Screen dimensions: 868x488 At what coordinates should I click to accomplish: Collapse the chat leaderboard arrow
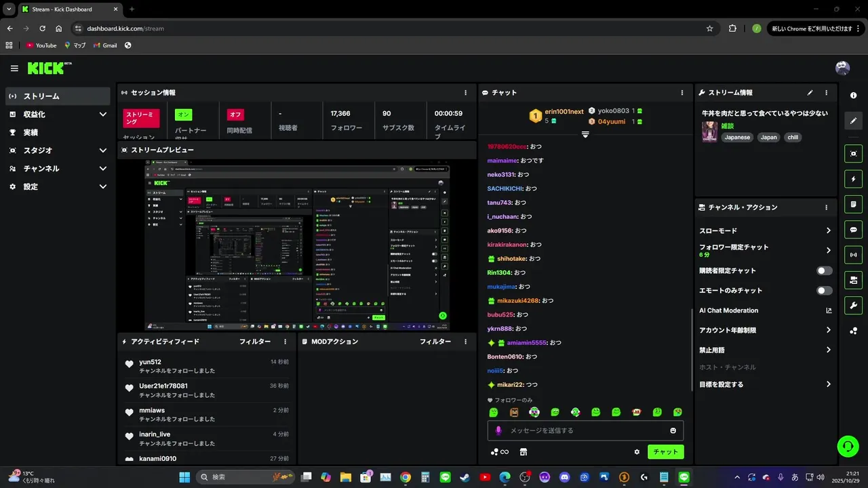[x=585, y=134]
